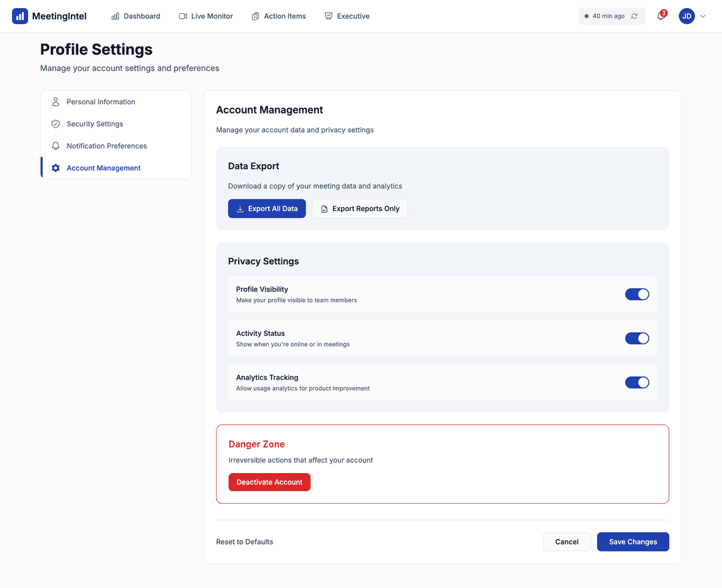Go to Live Monitor page
The image size is (722, 588).
point(206,16)
